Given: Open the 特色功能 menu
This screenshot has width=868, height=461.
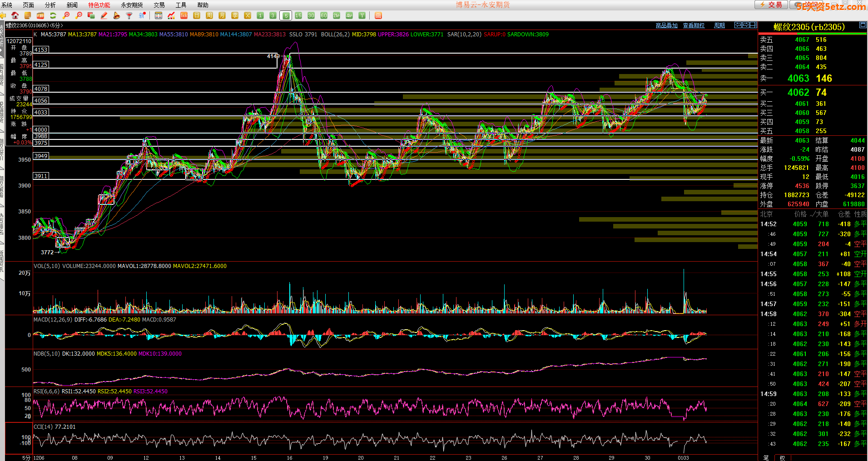Looking at the screenshot, I should pyautogui.click(x=99, y=5).
